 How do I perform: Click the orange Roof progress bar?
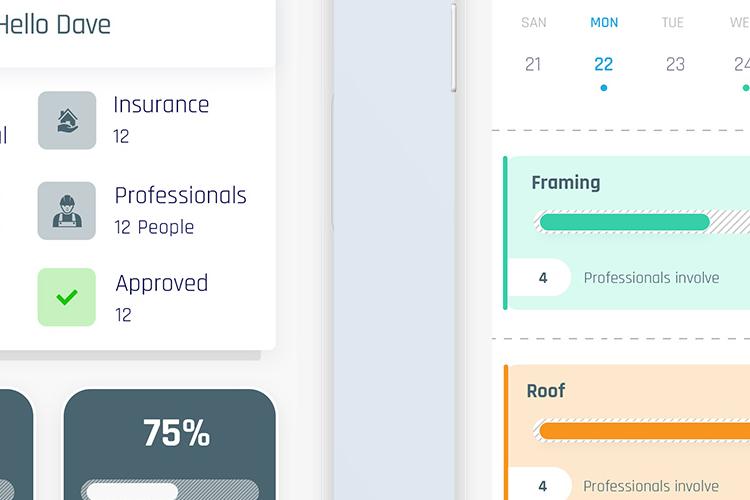click(645, 431)
